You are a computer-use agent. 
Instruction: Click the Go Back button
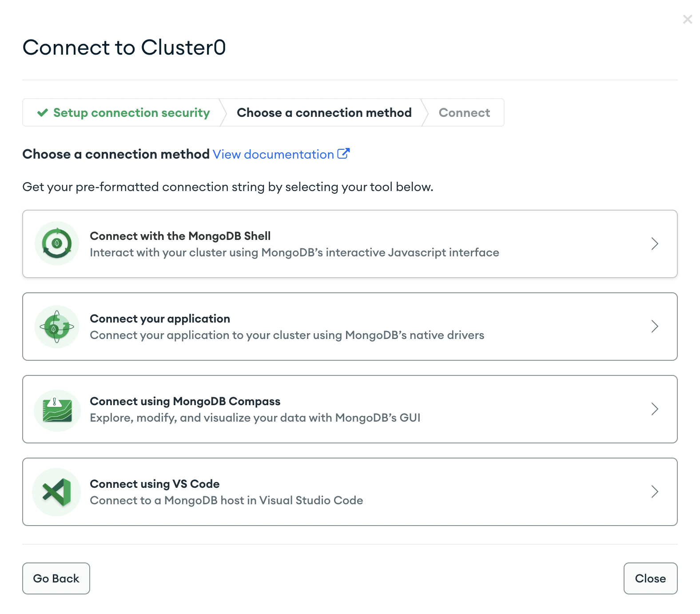click(x=56, y=578)
